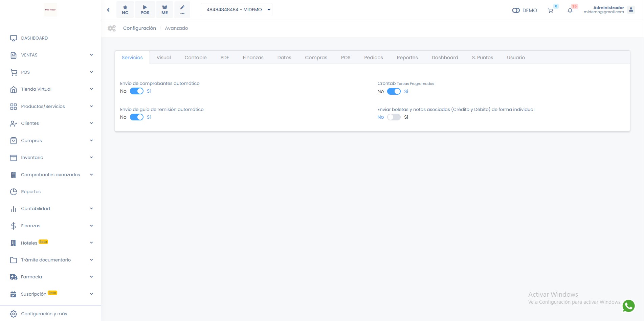Open the 48484848484 - MIDEMO company dropdown
Screen dimensions: 644x321
point(237,10)
